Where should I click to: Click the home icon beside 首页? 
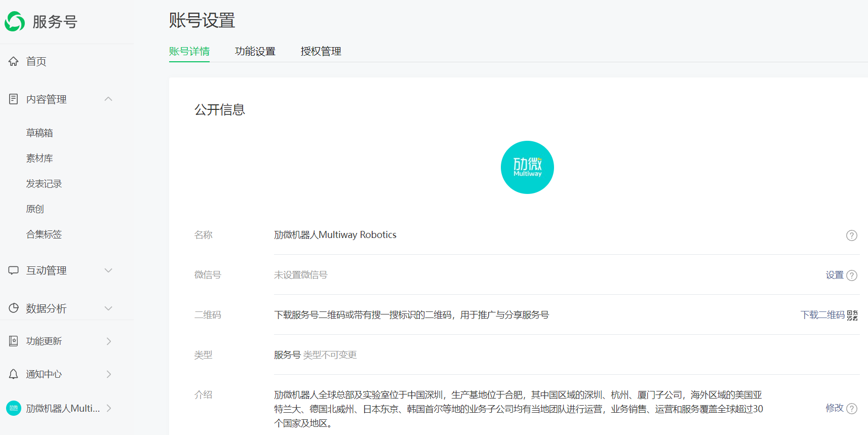pyautogui.click(x=14, y=61)
